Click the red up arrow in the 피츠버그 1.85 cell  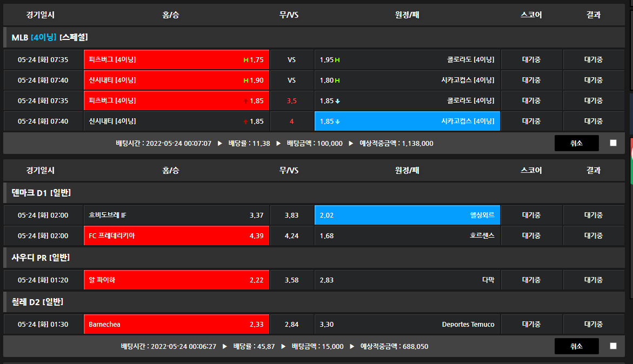point(245,101)
